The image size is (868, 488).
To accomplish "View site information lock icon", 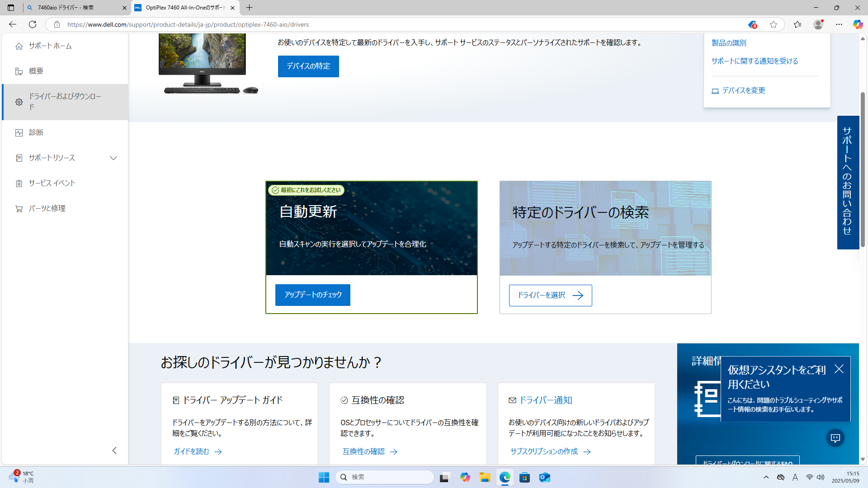I will pyautogui.click(x=57, y=24).
